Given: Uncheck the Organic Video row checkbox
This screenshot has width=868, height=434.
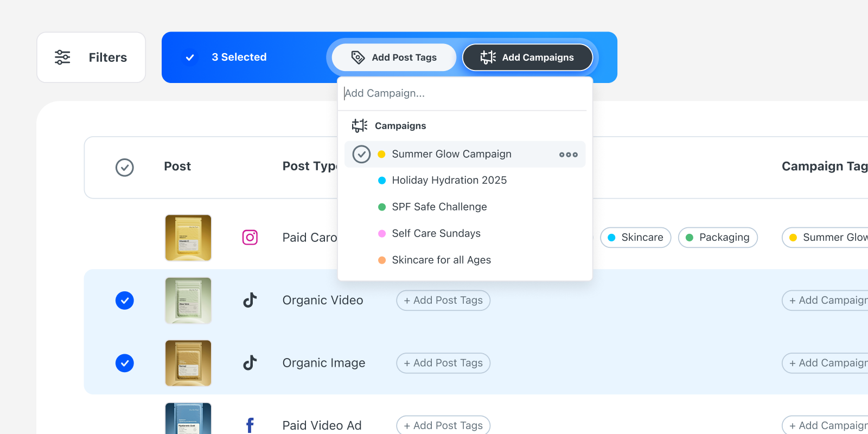Looking at the screenshot, I should click(x=125, y=301).
